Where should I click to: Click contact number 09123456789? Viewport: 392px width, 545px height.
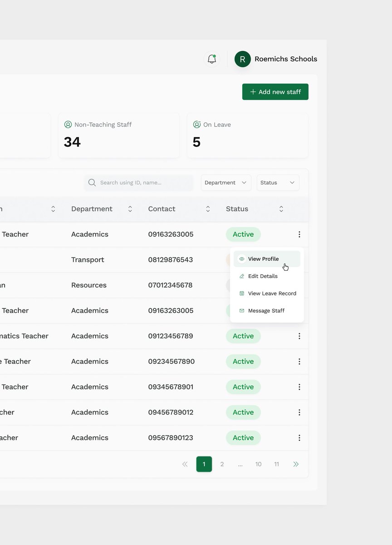pyautogui.click(x=171, y=336)
